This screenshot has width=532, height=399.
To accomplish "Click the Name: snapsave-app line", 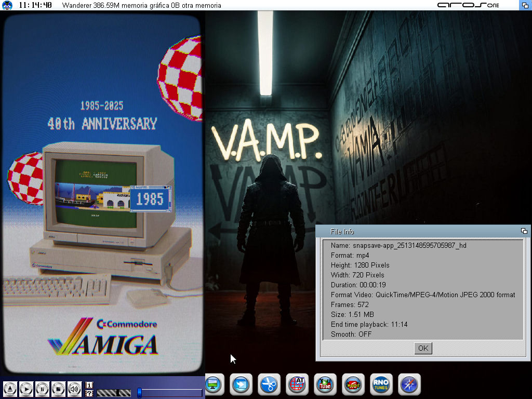I will click(x=398, y=245).
